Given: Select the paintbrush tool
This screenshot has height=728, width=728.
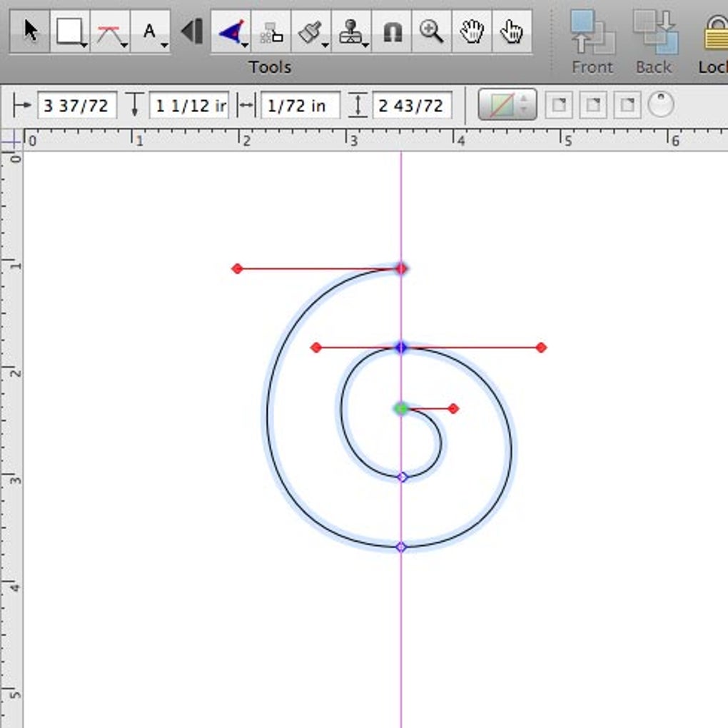Looking at the screenshot, I should [x=310, y=31].
